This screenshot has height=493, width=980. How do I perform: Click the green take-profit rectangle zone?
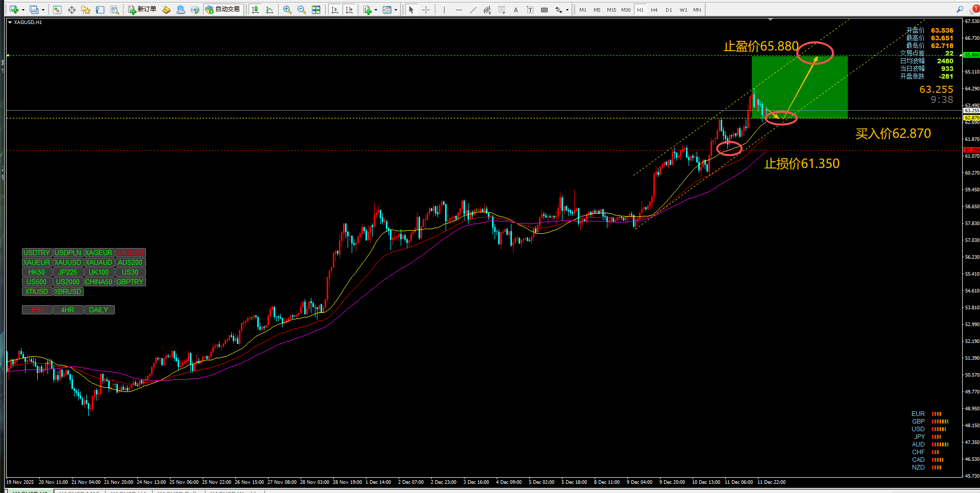click(x=799, y=87)
